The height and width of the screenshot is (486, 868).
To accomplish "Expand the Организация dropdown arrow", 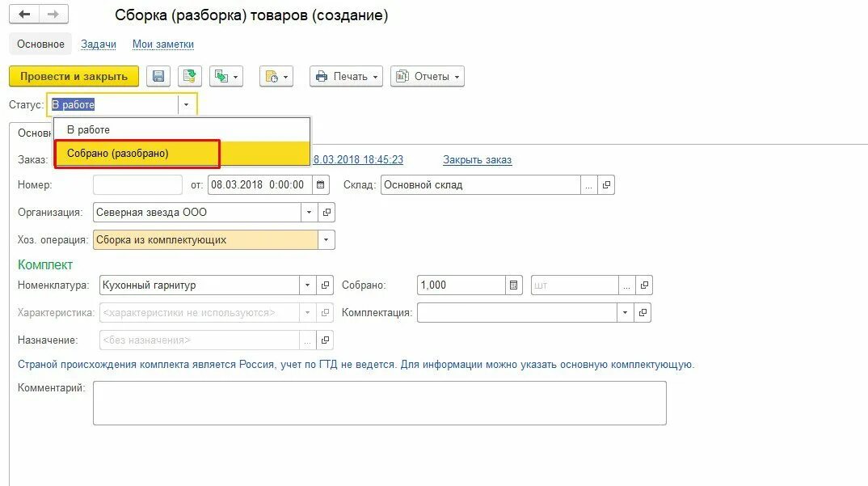I will tap(310, 212).
